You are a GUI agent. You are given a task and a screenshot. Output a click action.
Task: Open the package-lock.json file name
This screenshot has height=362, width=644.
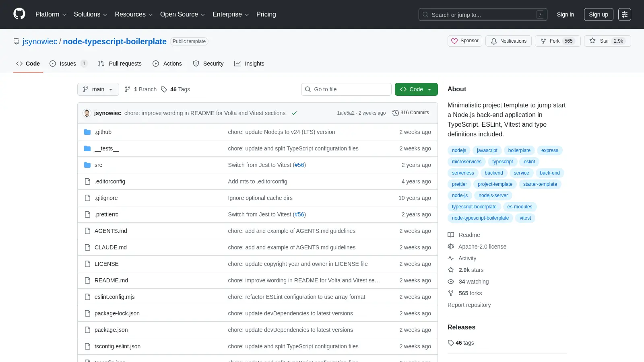pos(117,313)
